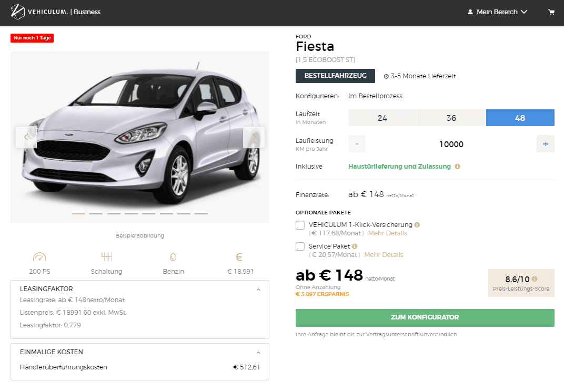
Task: Show previous car image
Action: click(x=26, y=137)
